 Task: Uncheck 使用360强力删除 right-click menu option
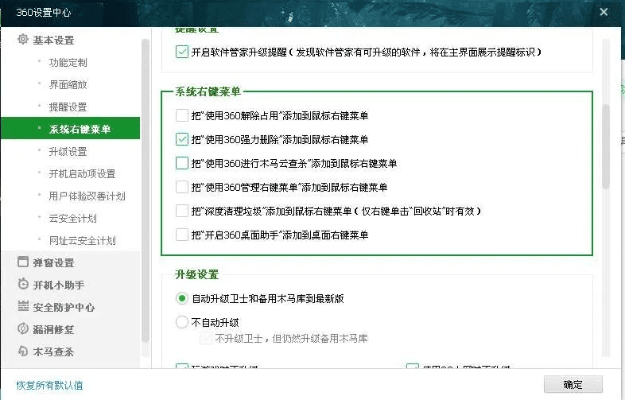182,139
